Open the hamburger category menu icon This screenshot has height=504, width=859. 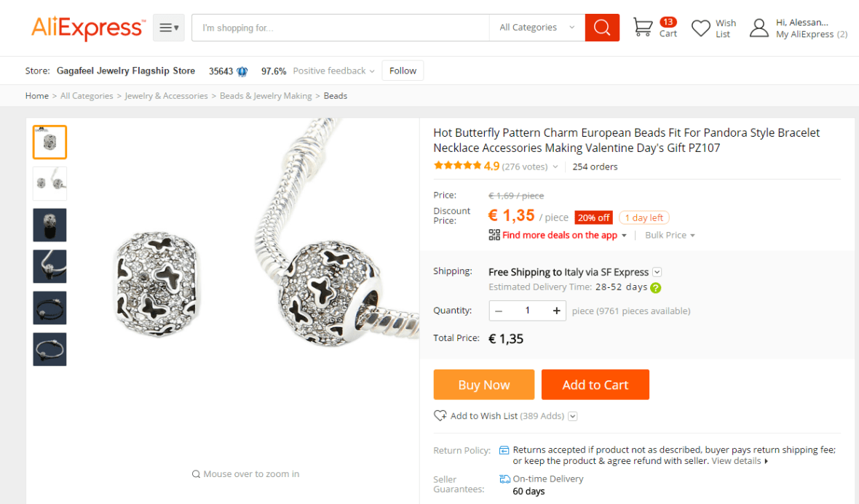(x=168, y=28)
